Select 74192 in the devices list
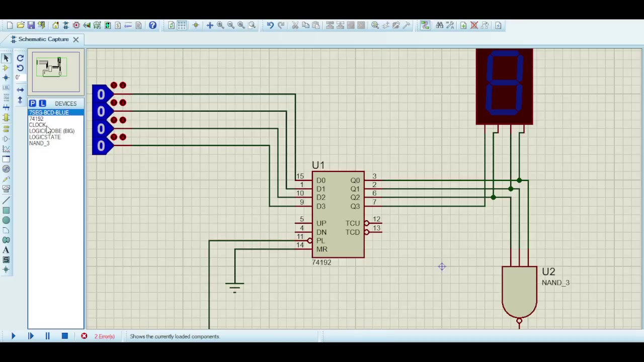 coord(36,119)
